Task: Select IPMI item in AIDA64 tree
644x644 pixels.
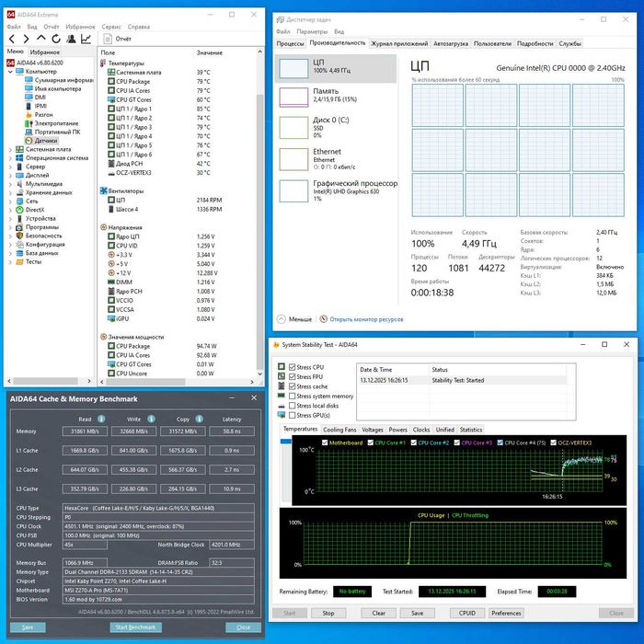Action: [36, 106]
